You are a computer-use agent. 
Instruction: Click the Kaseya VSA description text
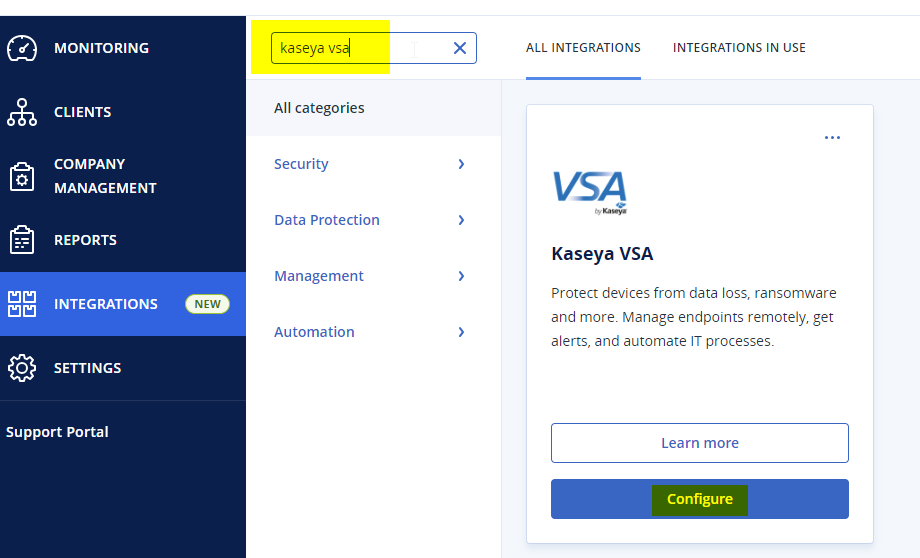tap(694, 317)
